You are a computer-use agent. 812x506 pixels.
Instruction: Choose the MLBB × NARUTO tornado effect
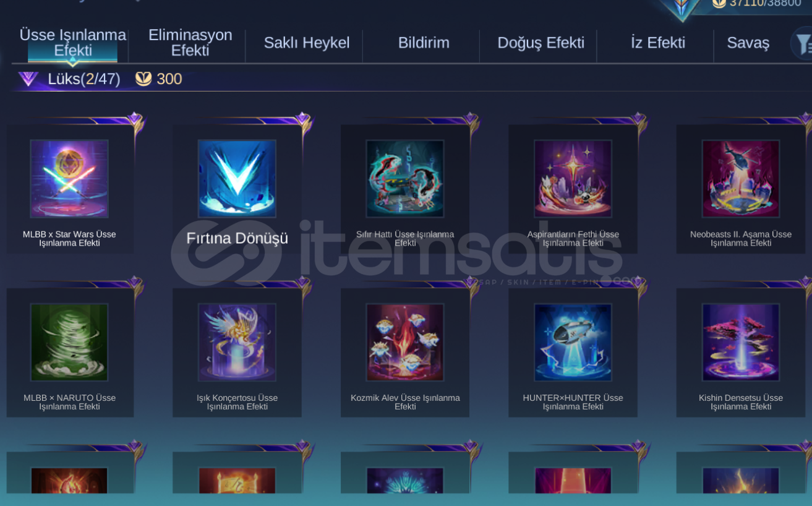coord(69,342)
